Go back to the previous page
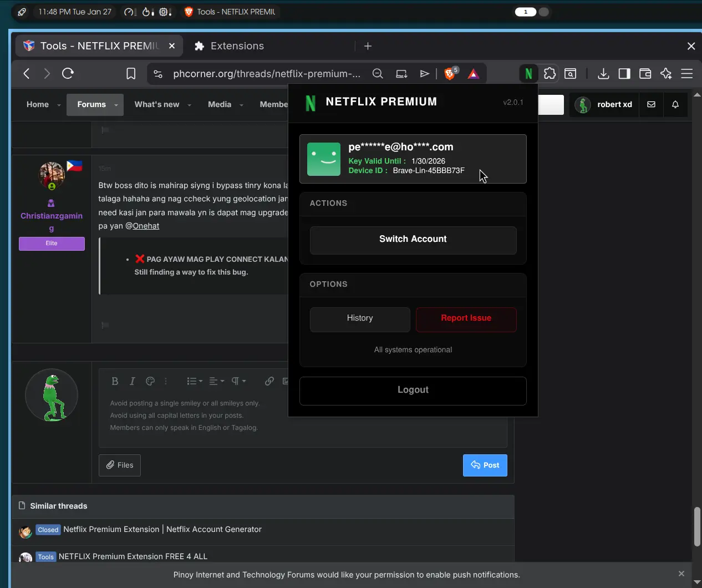 click(x=26, y=74)
